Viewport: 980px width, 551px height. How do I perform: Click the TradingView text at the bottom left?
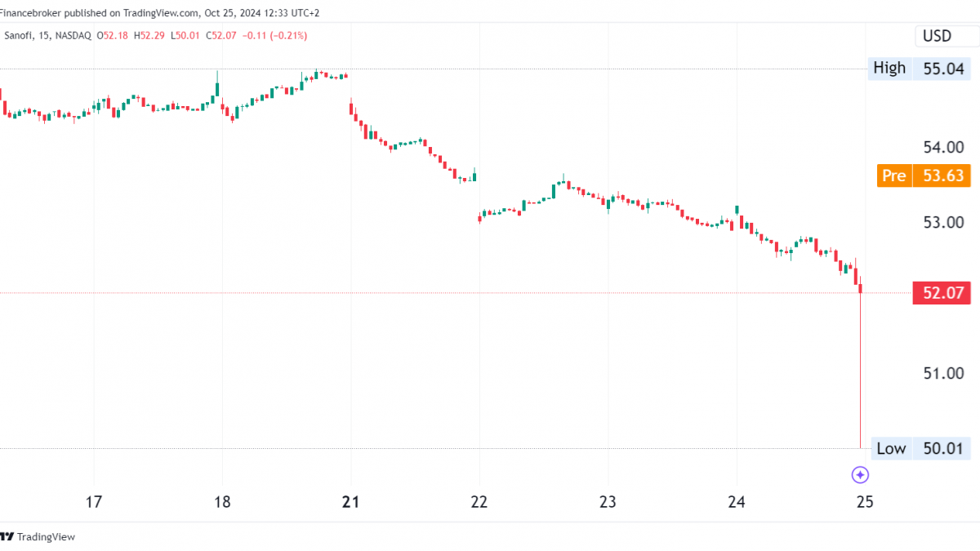46,536
